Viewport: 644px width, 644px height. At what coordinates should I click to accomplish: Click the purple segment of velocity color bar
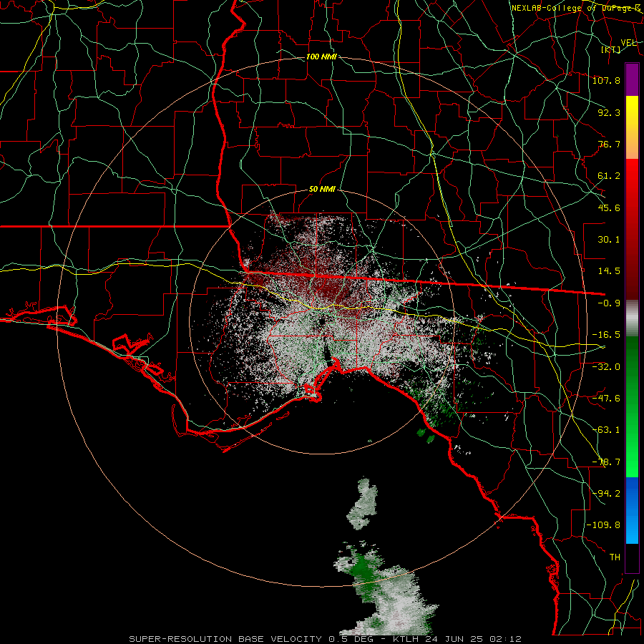coord(632,80)
